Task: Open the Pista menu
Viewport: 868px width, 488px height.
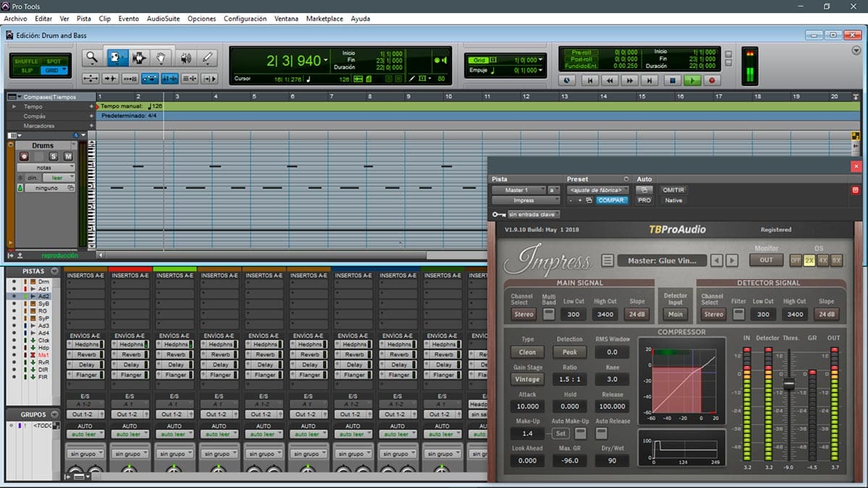Action: (83, 18)
